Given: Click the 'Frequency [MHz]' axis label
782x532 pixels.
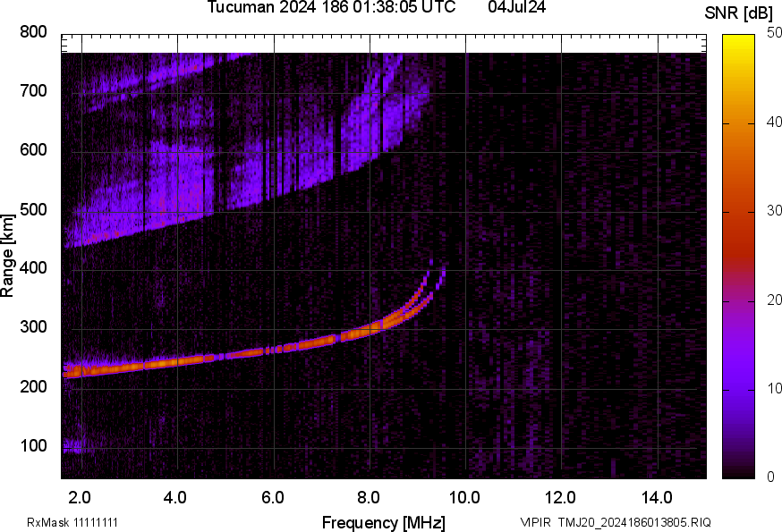Looking at the screenshot, I should click(x=384, y=522).
